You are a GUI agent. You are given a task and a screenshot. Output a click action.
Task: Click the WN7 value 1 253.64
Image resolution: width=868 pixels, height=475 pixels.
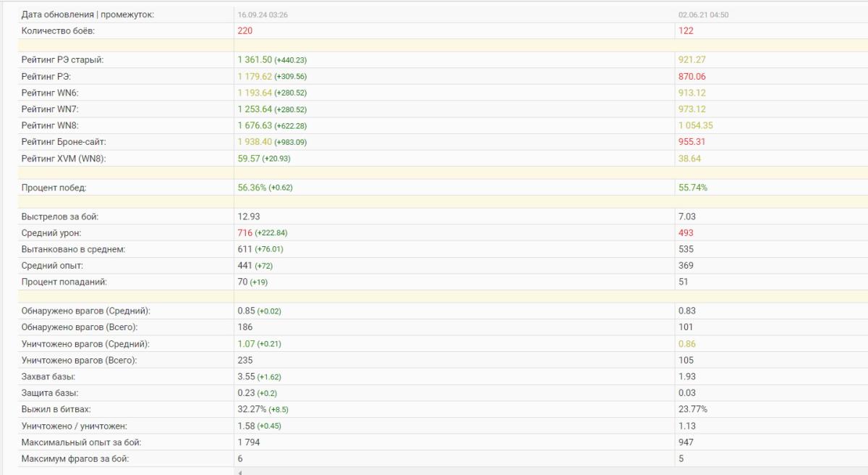tap(255, 109)
